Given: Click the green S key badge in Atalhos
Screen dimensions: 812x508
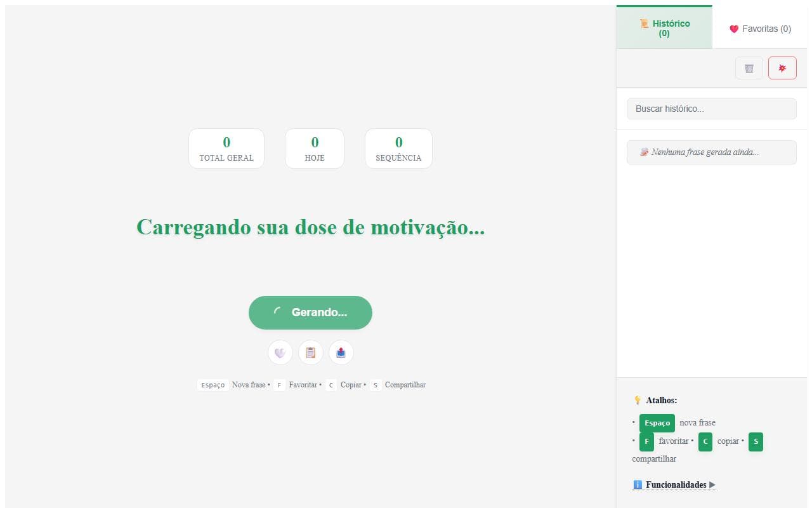Looking at the screenshot, I should (756, 441).
